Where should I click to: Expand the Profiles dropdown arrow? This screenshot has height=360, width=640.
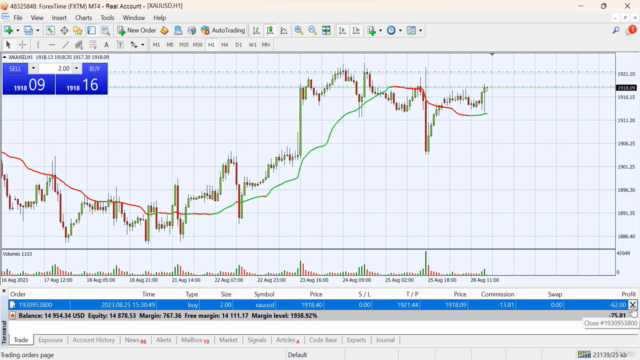tap(38, 30)
